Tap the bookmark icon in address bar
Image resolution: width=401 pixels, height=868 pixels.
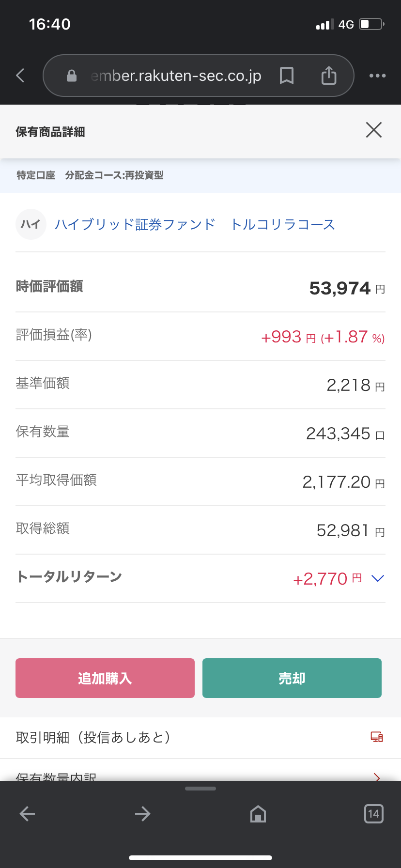287,76
